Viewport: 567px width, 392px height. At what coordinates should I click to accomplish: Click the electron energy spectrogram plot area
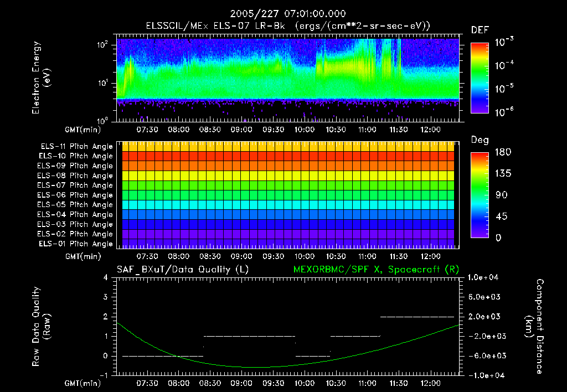coord(288,78)
